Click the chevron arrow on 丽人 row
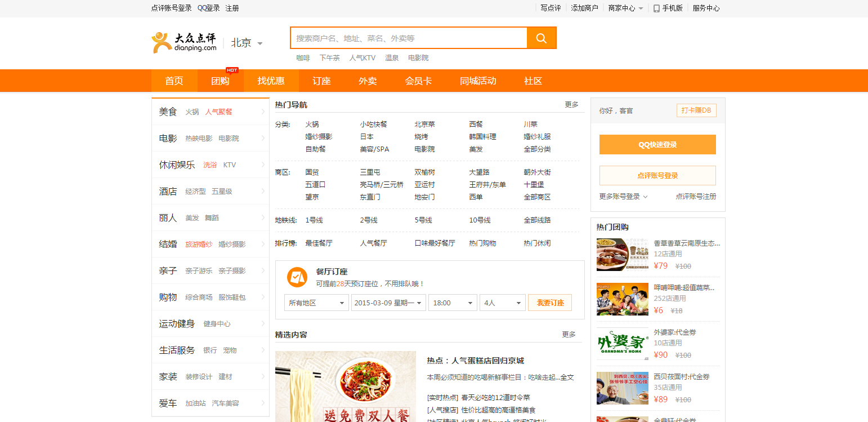The image size is (868, 422). point(263,217)
